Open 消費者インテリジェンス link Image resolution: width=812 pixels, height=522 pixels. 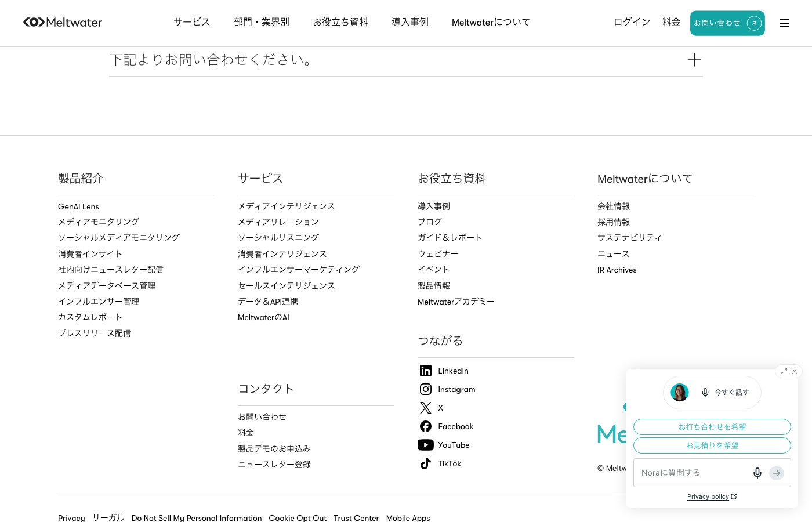tap(282, 254)
